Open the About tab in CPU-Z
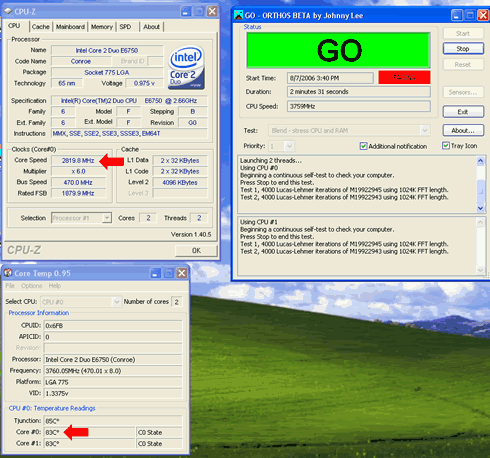Image resolution: width=490 pixels, height=458 pixels. point(151,27)
